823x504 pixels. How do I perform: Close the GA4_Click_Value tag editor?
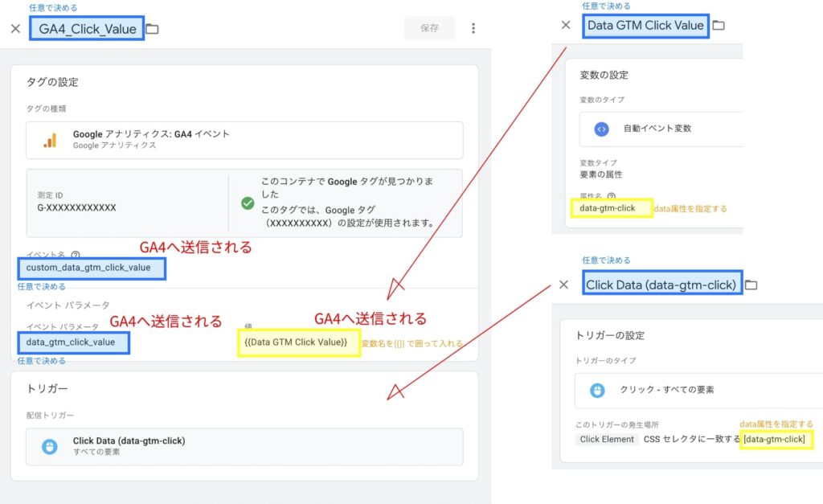pyautogui.click(x=15, y=29)
